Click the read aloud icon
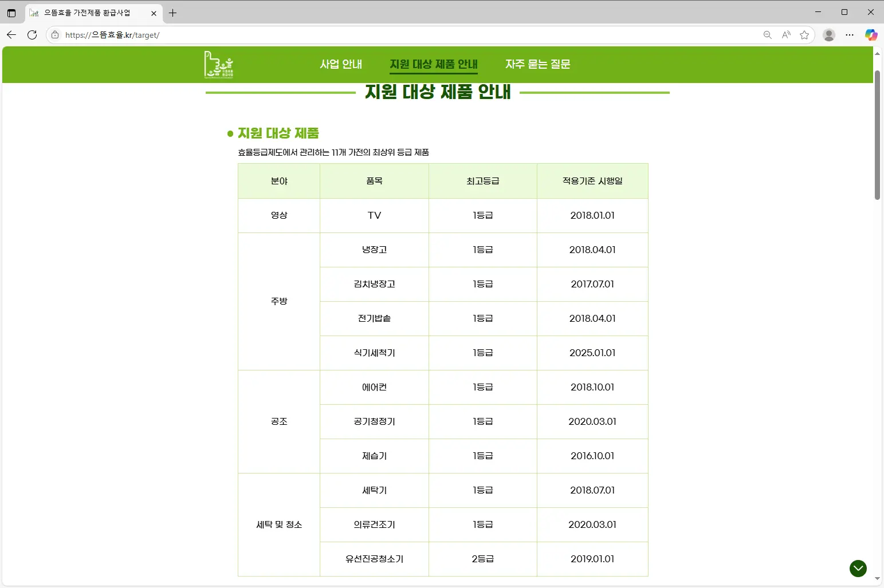Viewport: 884px width, 588px height. pos(786,35)
